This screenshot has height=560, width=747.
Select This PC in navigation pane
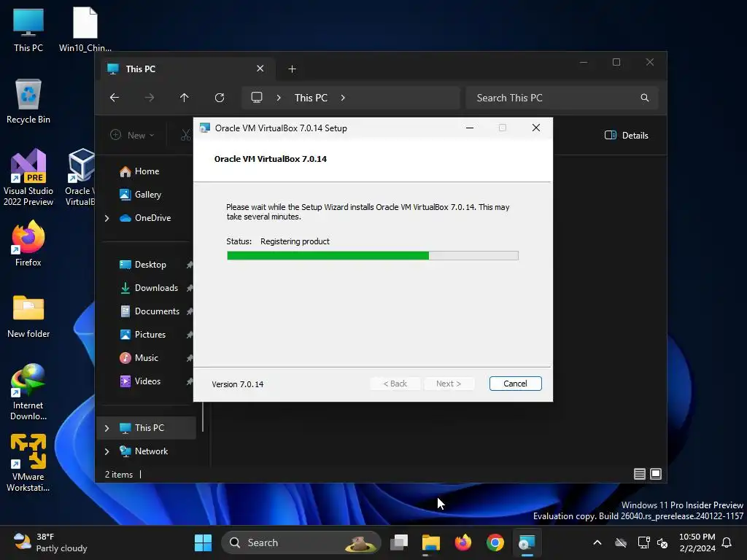pyautogui.click(x=149, y=427)
